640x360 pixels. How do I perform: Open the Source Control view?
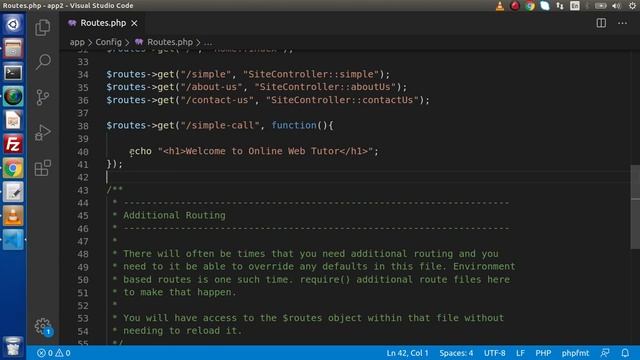pos(42,98)
